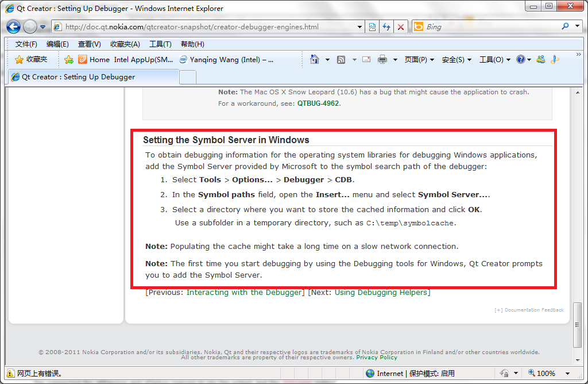Open the Using Debugging Helpers link
Image resolution: width=588 pixels, height=384 pixels.
[381, 293]
